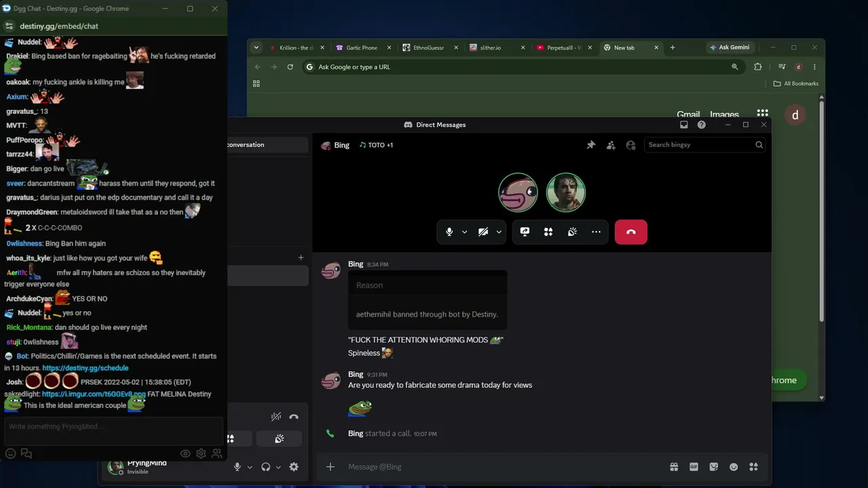Open Google apps grid on the New tab page
Viewport: 868px width, 488px height.
point(763,114)
